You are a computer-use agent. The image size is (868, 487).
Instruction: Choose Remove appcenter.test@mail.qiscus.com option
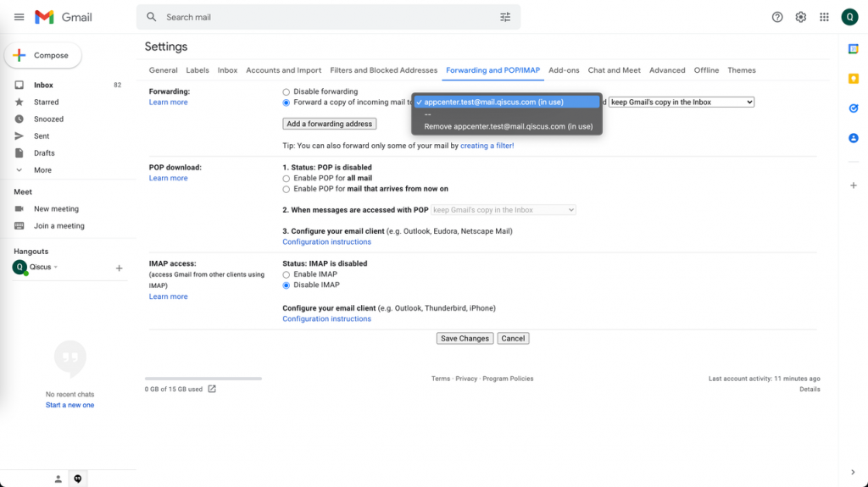coord(507,126)
